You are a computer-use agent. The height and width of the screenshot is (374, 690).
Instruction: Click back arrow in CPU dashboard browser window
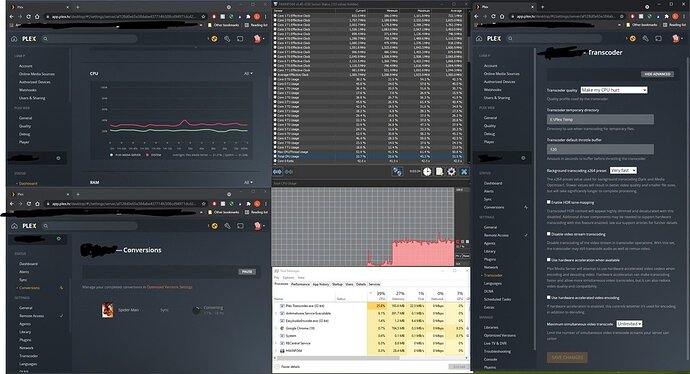coord(12,16)
